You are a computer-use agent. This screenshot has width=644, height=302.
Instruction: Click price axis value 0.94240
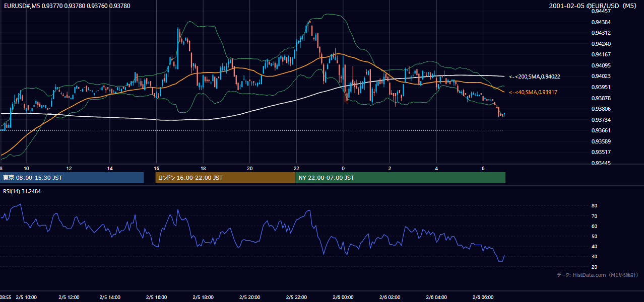click(x=602, y=44)
